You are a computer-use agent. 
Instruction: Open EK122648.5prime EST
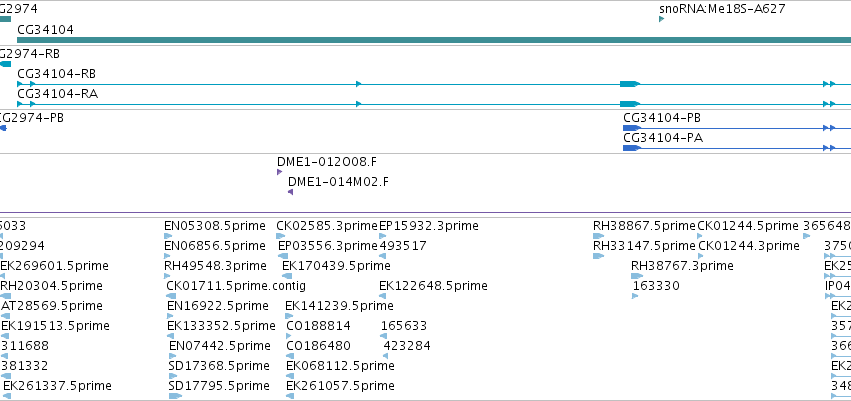click(433, 285)
